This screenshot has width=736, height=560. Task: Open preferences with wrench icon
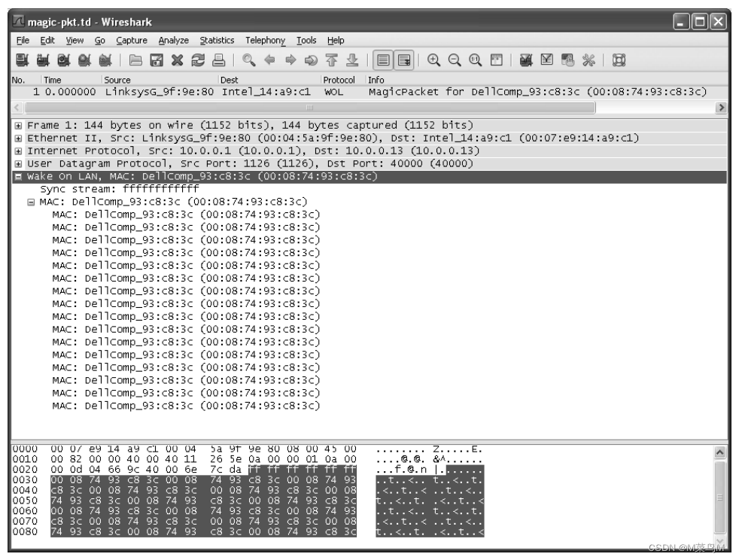pyautogui.click(x=588, y=60)
